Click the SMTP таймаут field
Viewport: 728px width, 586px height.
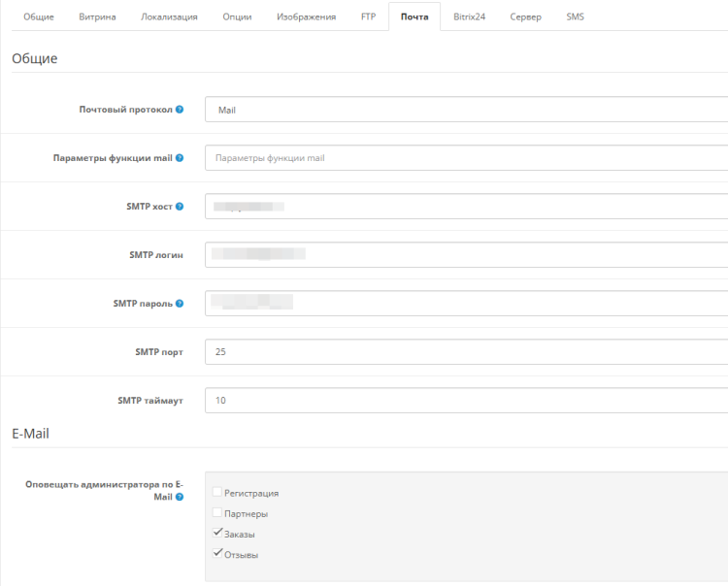click(466, 400)
